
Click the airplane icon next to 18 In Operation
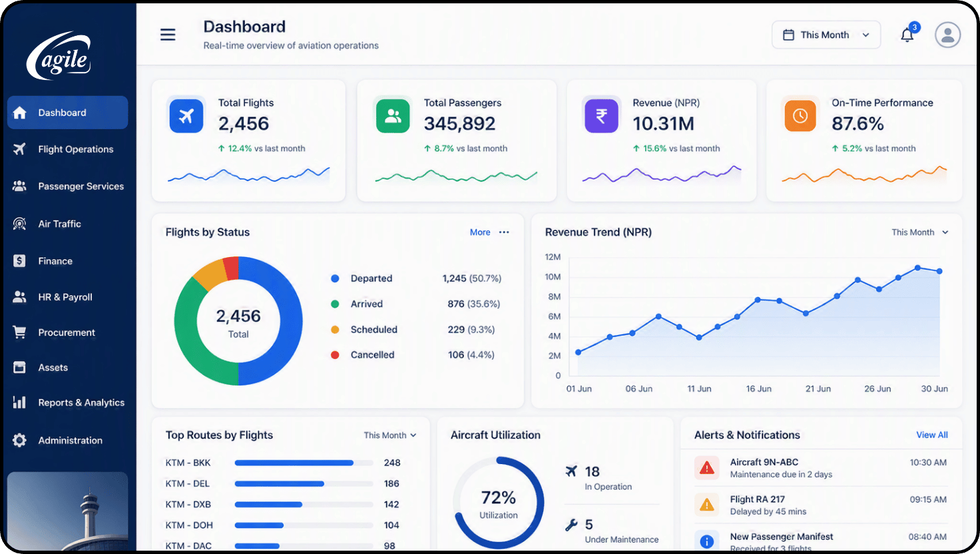click(571, 471)
